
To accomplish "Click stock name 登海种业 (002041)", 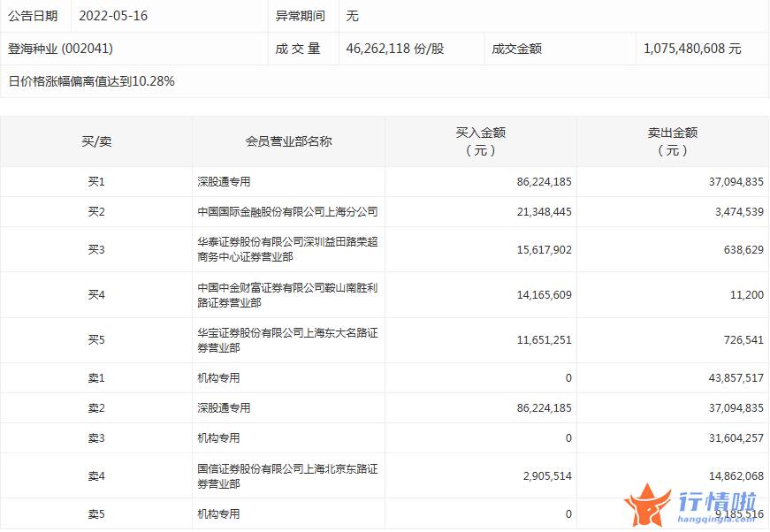I will tap(60, 49).
